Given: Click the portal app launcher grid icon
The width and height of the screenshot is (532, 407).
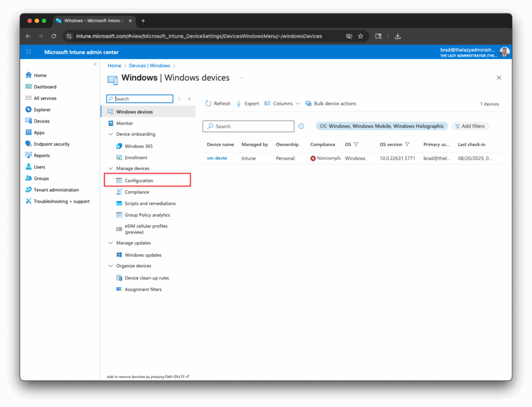Looking at the screenshot, I should 29,52.
